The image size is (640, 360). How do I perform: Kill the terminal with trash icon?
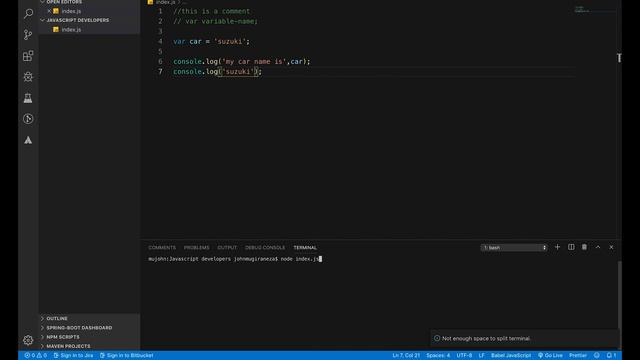click(x=584, y=247)
